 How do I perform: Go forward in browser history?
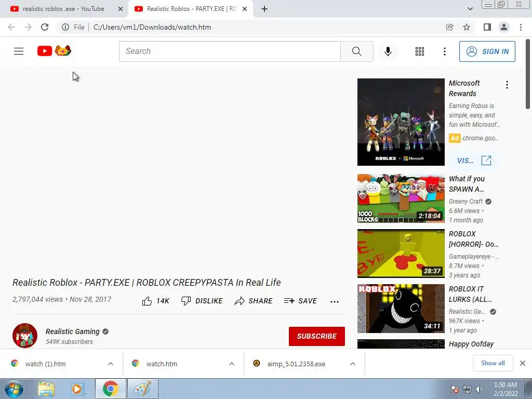click(x=28, y=27)
